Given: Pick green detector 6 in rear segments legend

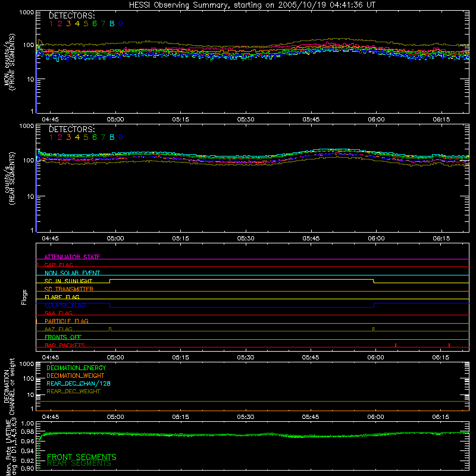Looking at the screenshot, I should (95, 137).
